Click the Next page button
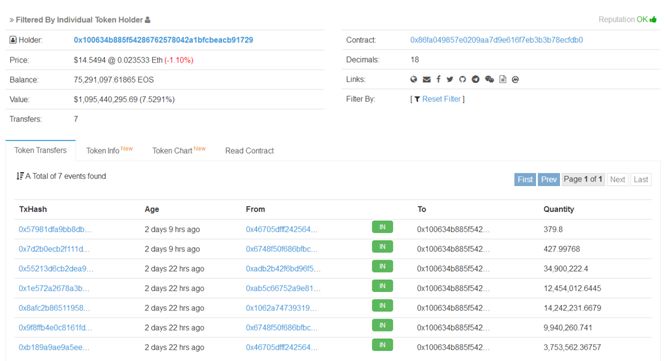The width and height of the screenshot is (665, 361). click(618, 179)
